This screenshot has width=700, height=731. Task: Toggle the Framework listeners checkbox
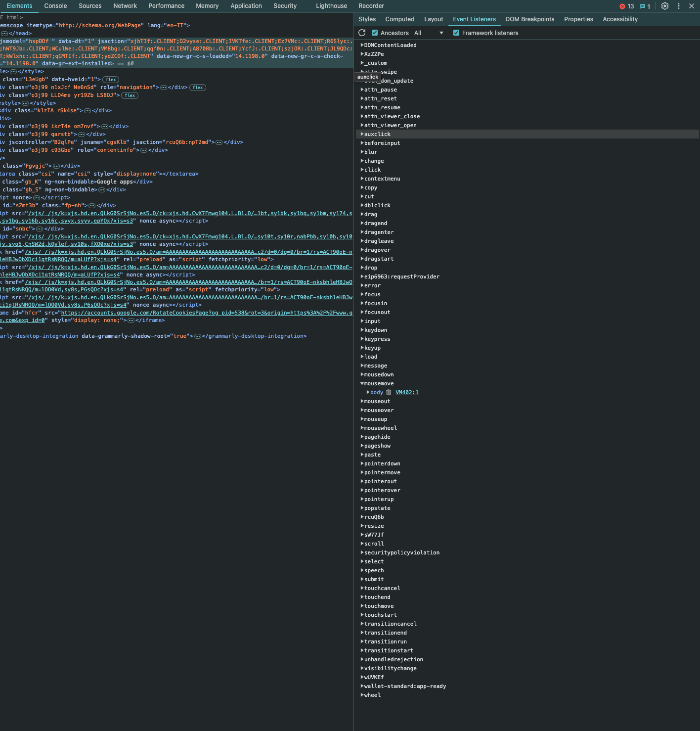(456, 33)
